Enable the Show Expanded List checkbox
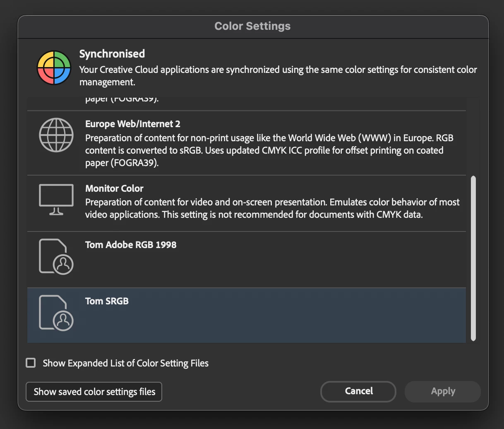Image resolution: width=504 pixels, height=429 pixels. click(31, 363)
